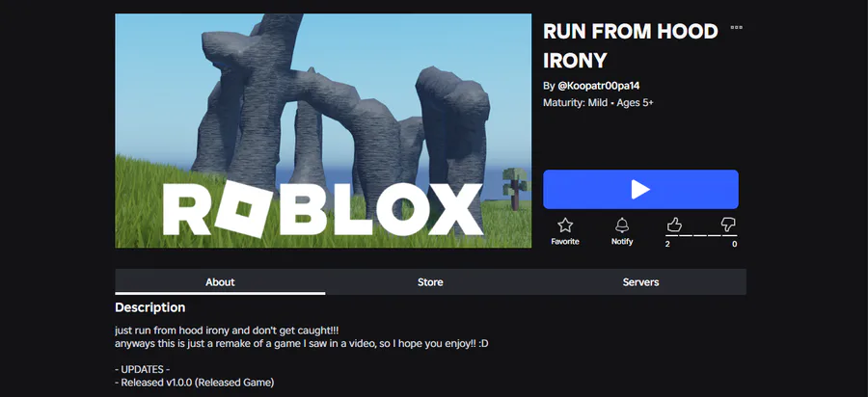This screenshot has height=397, width=868.
Task: Click the Favorite star icon
Action: pos(564,225)
